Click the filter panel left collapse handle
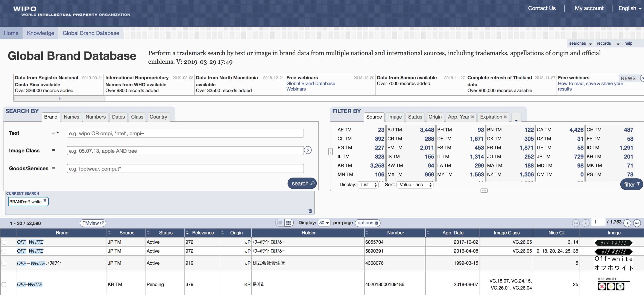The width and height of the screenshot is (644, 295). (x=331, y=151)
